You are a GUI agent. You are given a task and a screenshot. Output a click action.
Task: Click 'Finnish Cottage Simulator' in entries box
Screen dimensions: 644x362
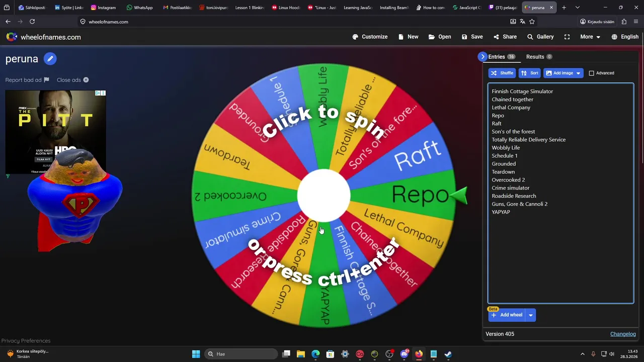coord(522,92)
